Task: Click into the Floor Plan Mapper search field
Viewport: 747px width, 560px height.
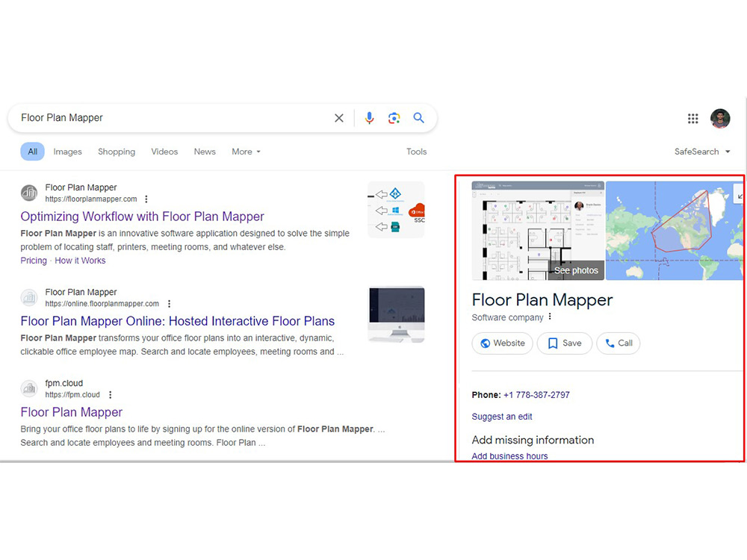Action: pos(172,118)
